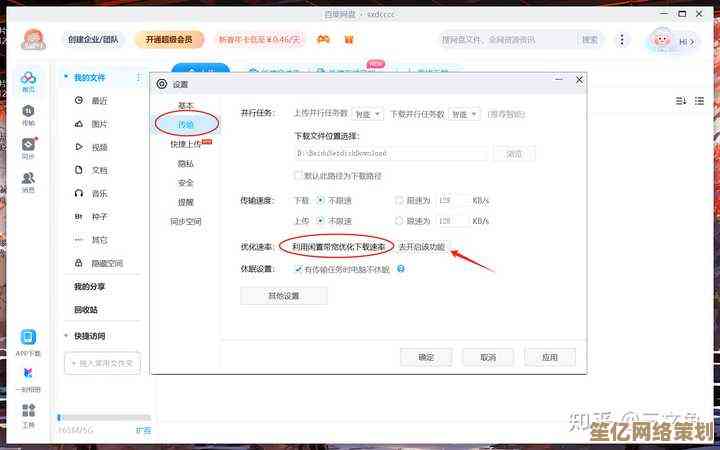Open 上传并行任务数 dropdown

tap(367, 114)
